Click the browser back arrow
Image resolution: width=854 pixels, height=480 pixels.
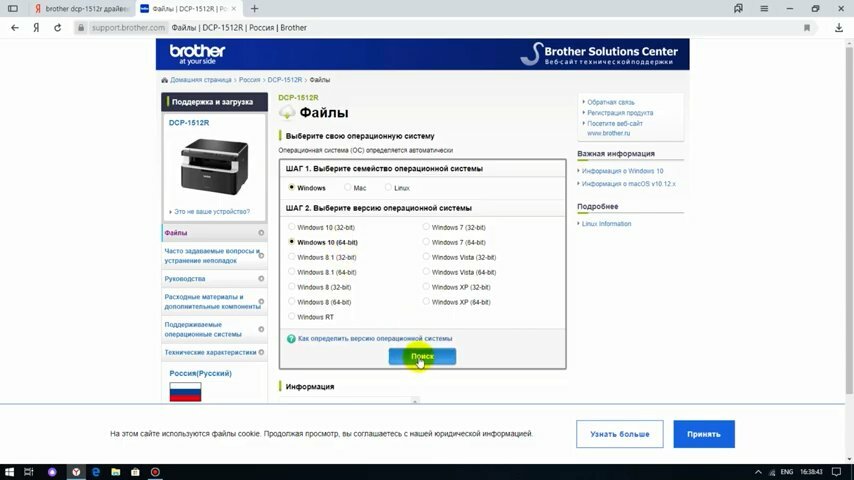[15, 28]
